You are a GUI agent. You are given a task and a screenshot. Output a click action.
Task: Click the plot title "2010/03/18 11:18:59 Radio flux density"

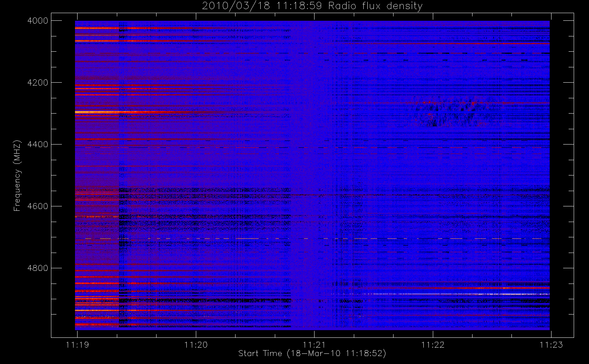click(312, 6)
